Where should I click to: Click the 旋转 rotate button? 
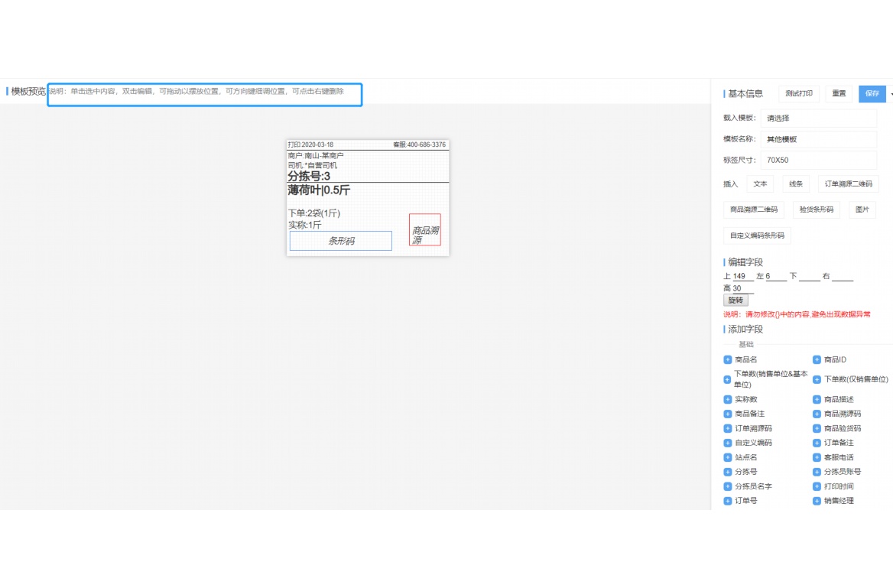click(736, 300)
